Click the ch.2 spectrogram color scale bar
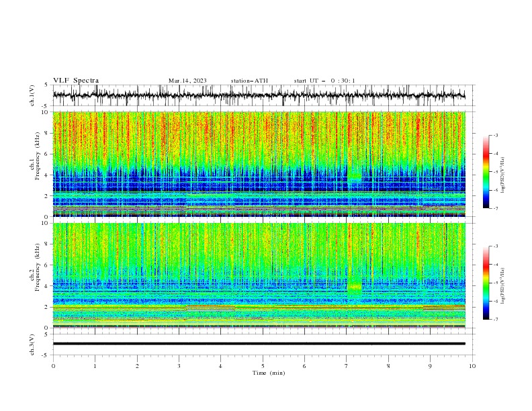This screenshot has width=532, height=411. (486, 283)
